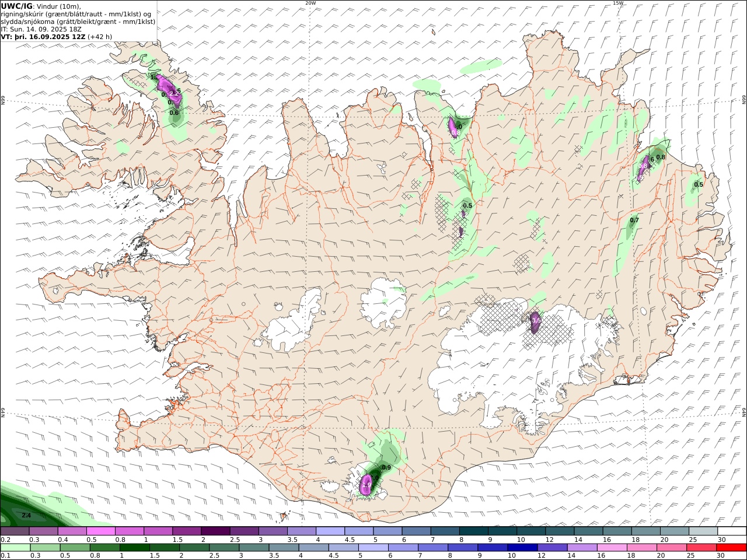Choose lower legend violet swatch between 14 and 16
This screenshot has height=560, width=747.
[582, 548]
